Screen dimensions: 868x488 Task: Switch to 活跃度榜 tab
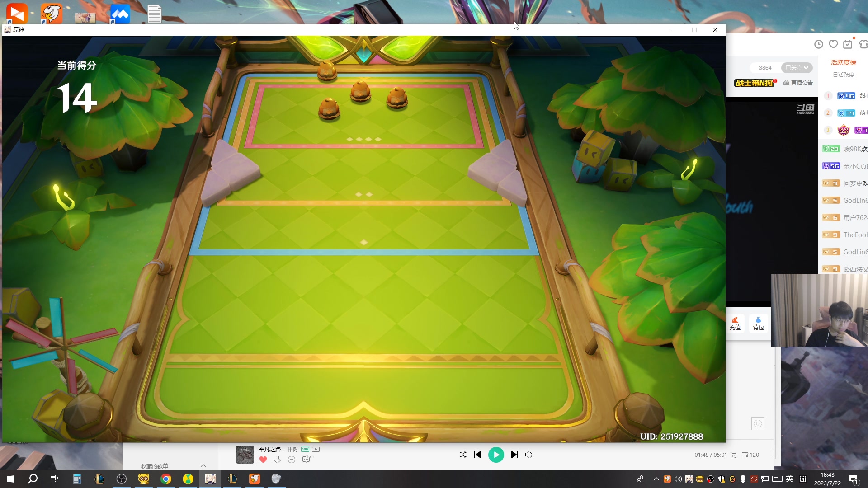844,62
